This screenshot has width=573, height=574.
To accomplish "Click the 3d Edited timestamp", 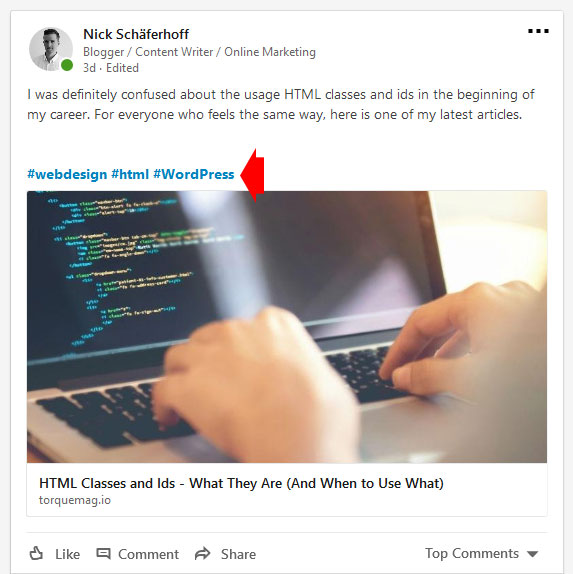I will pos(111,68).
